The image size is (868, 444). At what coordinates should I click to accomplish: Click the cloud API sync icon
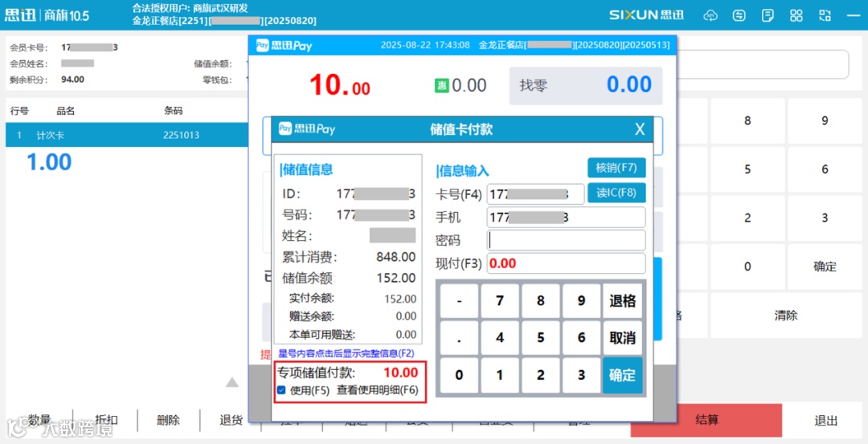coord(710,15)
